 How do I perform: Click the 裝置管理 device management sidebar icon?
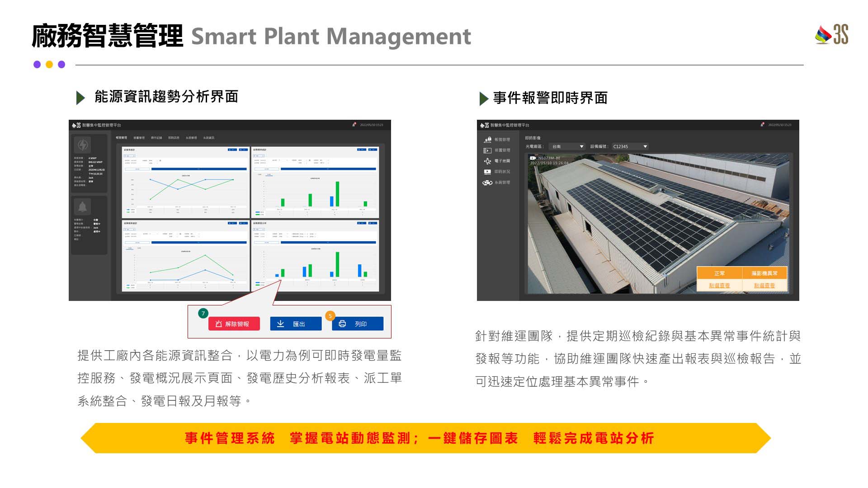click(x=487, y=150)
